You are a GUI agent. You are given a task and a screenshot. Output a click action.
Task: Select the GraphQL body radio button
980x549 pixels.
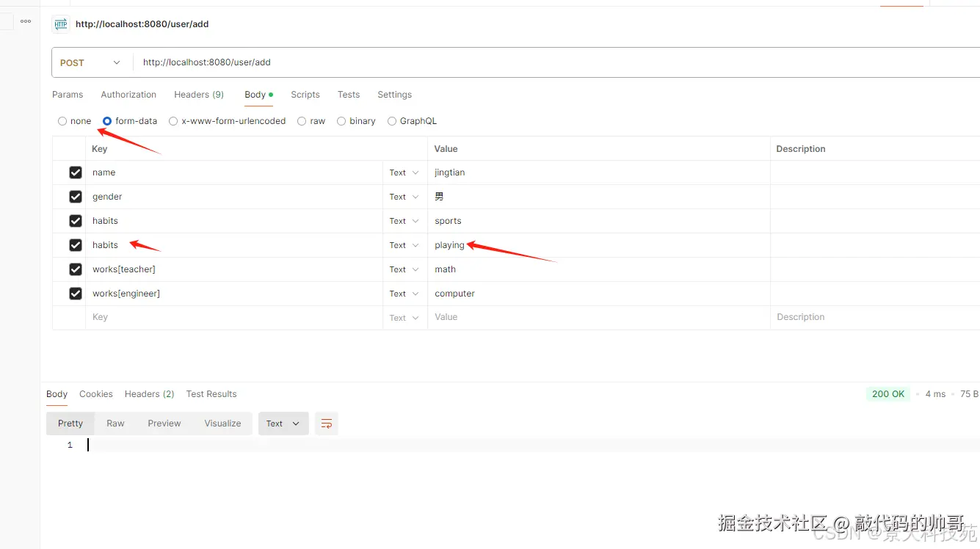(392, 121)
